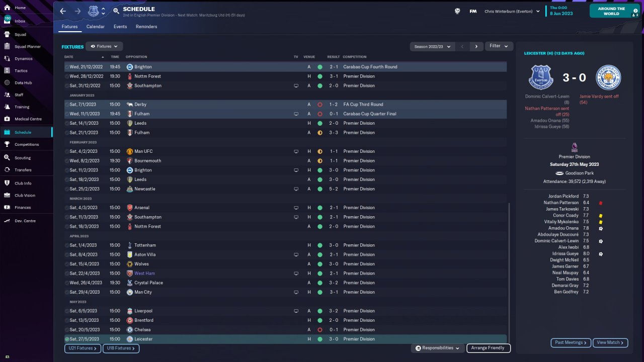Image resolution: width=644 pixels, height=362 pixels.
Task: Open the FM menu icon
Action: pos(473,11)
